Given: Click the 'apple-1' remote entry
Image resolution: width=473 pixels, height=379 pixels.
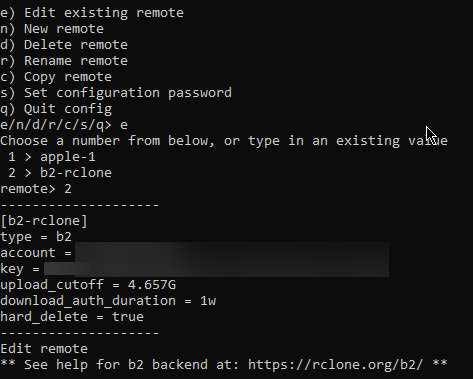Looking at the screenshot, I should click(x=68, y=157).
